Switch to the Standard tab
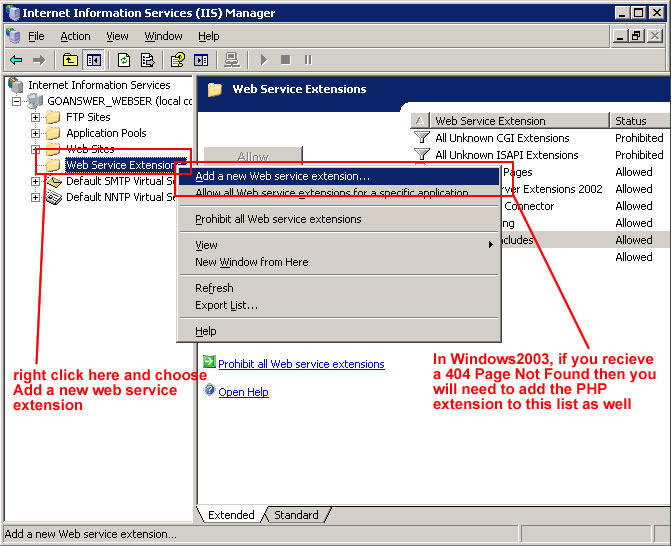 pos(296,515)
